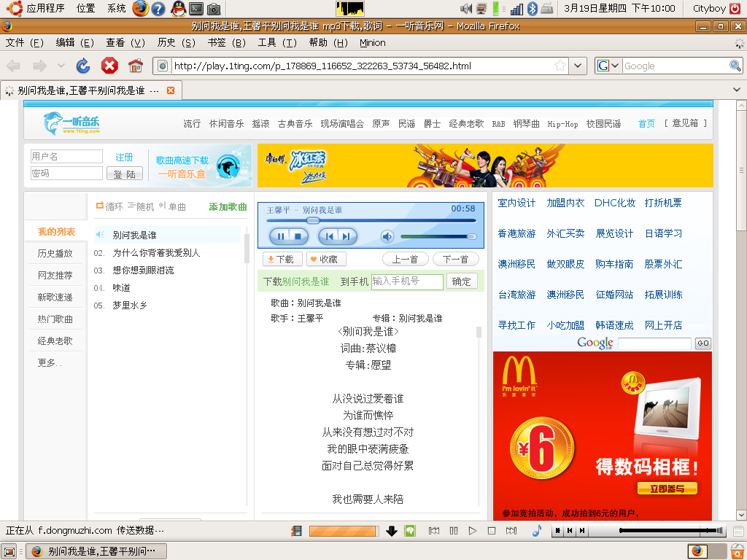Open the screenshot camera launcher in top panel
This screenshot has width=747, height=560.
[214, 9]
